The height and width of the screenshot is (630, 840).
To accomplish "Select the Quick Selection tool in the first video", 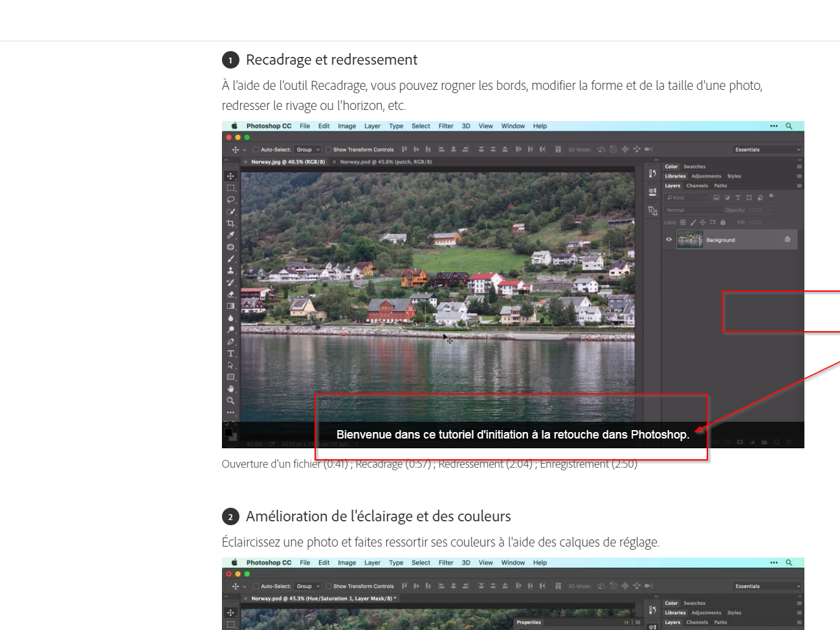I will tap(230, 212).
